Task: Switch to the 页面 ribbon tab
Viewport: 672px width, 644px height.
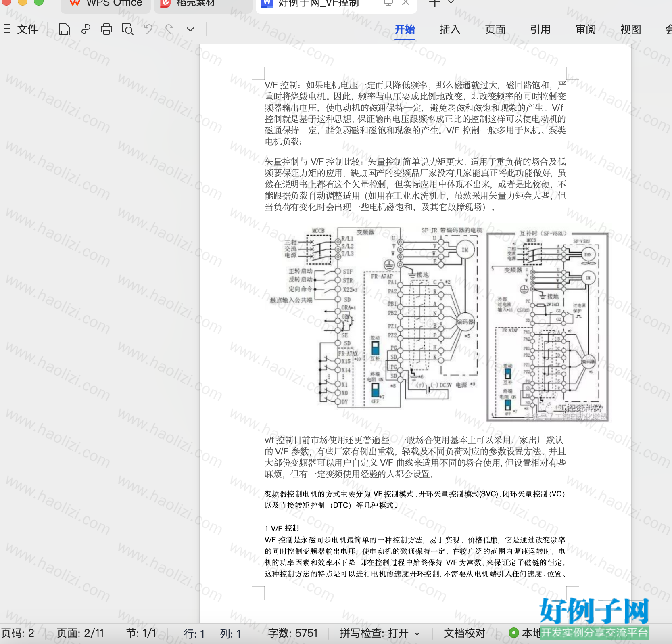Action: (x=495, y=29)
